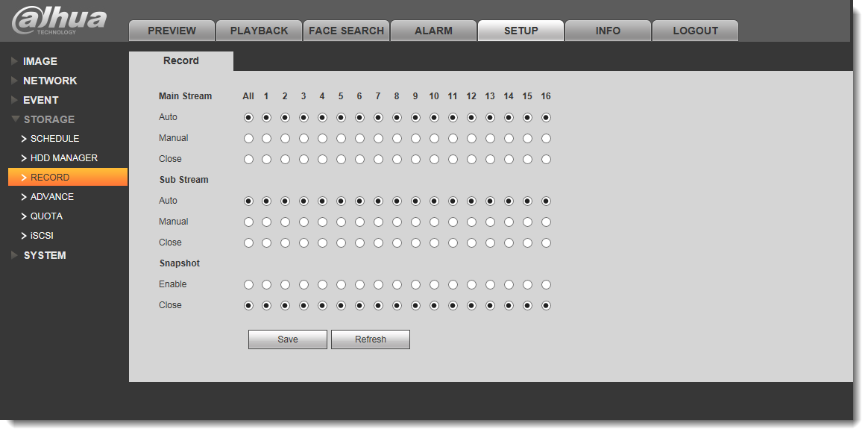The width and height of the screenshot is (868, 435).
Task: Set Main Stream Manual for All channels
Action: pyautogui.click(x=248, y=139)
